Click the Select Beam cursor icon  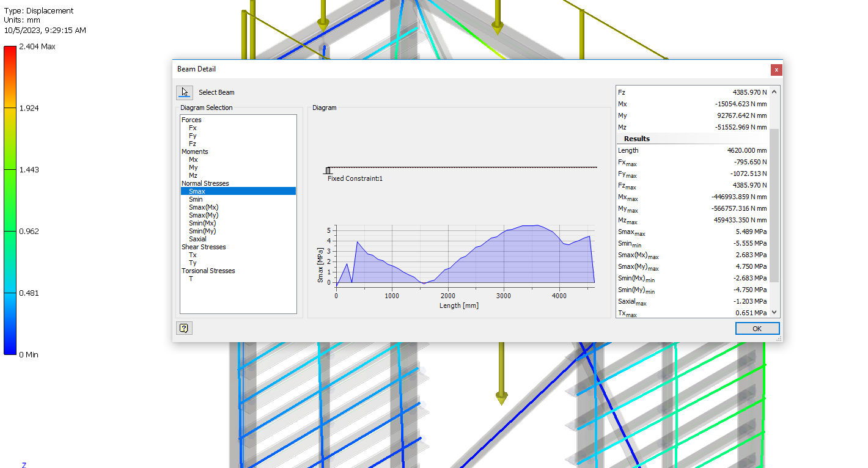[184, 92]
